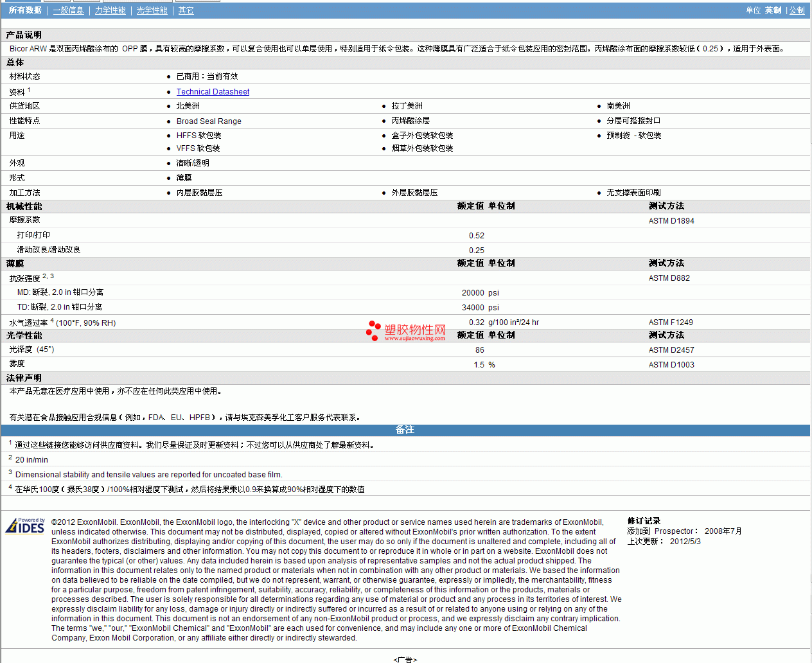Click the Broad Seal Range feature

(209, 121)
